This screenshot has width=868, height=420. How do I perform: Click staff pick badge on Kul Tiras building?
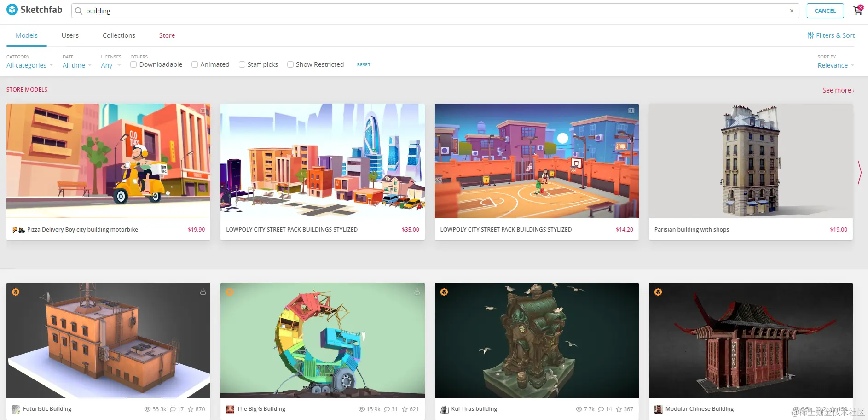pos(444,292)
